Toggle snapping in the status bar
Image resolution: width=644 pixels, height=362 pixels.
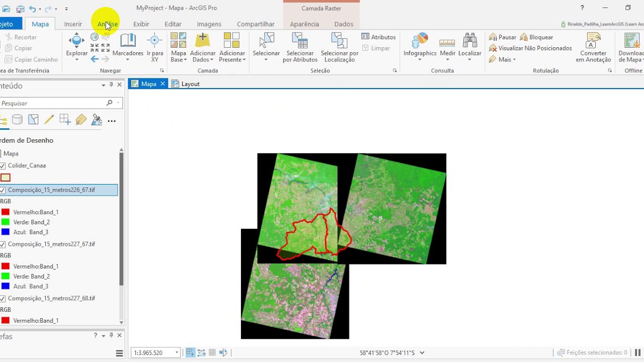[x=190, y=352]
